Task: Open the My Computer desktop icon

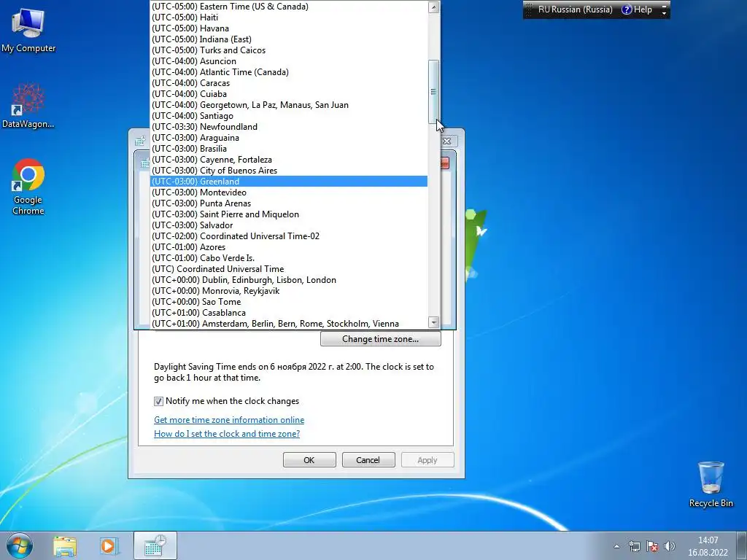Action: (x=28, y=31)
